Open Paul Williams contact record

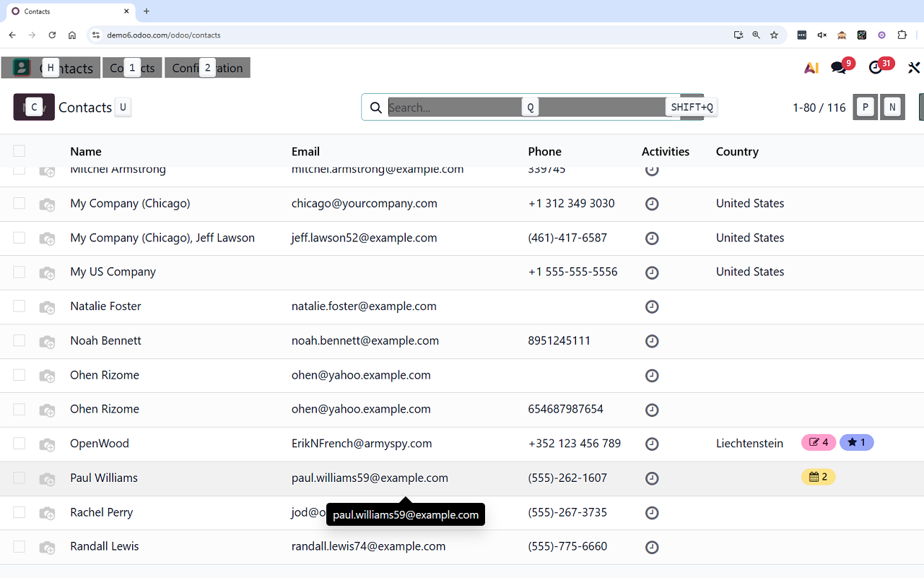[104, 478]
